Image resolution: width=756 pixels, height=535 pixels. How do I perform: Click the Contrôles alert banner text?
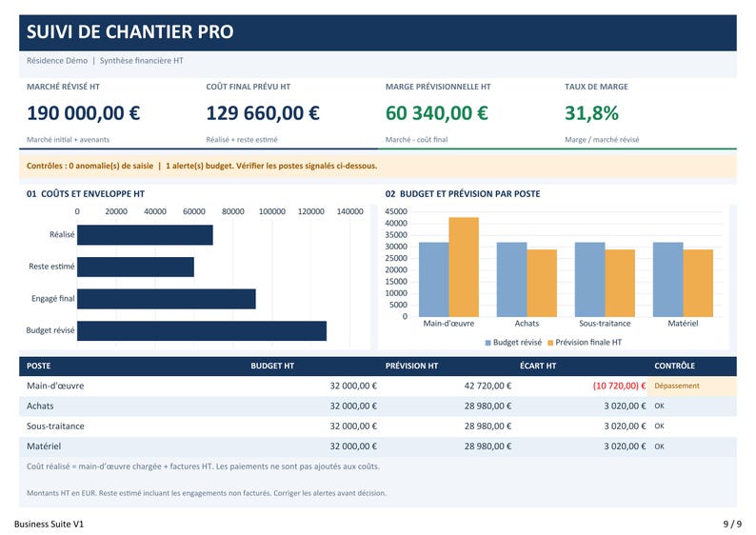(202, 166)
